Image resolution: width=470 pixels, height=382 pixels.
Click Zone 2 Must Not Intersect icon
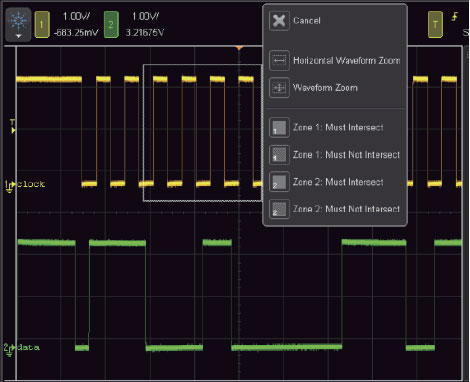[279, 209]
